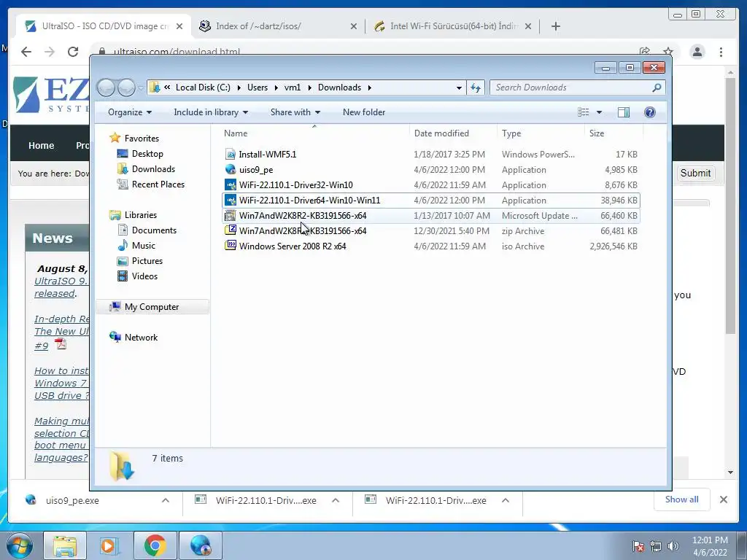The width and height of the screenshot is (747, 560).
Task: Click vm1 in address breadcrumb
Action: click(293, 87)
